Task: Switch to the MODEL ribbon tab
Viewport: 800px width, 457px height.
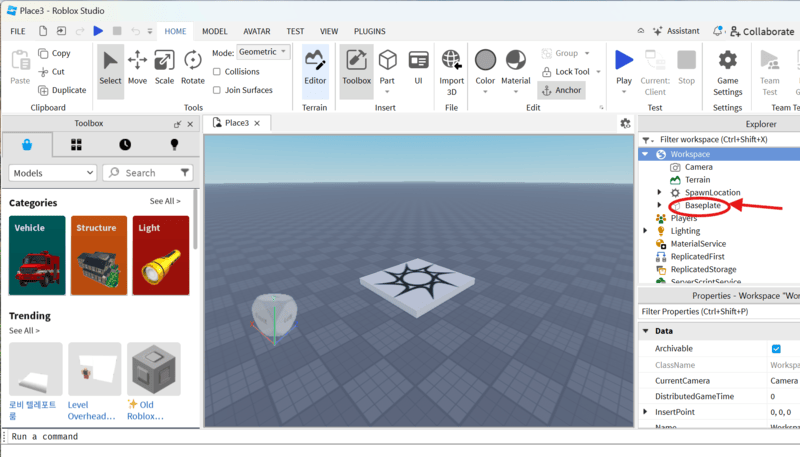Action: click(x=215, y=31)
